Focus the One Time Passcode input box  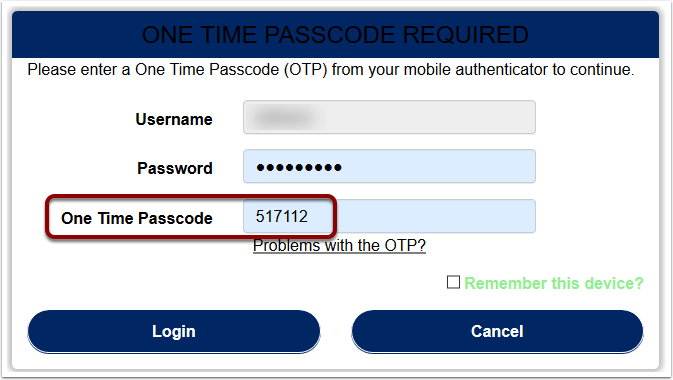point(389,216)
